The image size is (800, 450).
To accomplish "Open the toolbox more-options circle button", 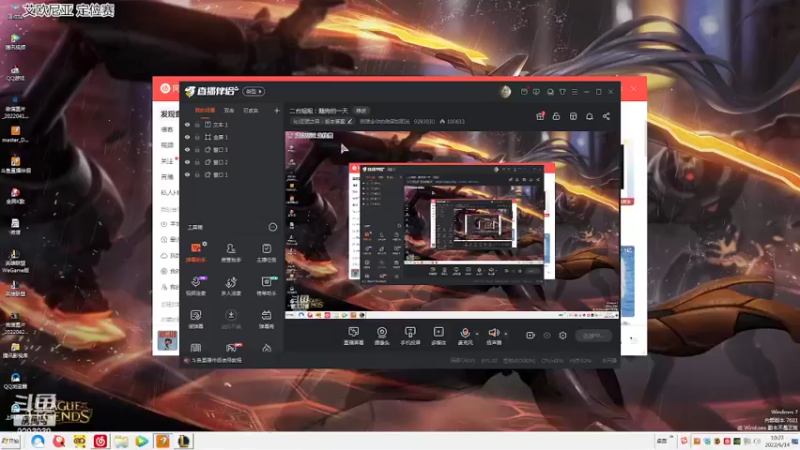I will click(x=273, y=227).
